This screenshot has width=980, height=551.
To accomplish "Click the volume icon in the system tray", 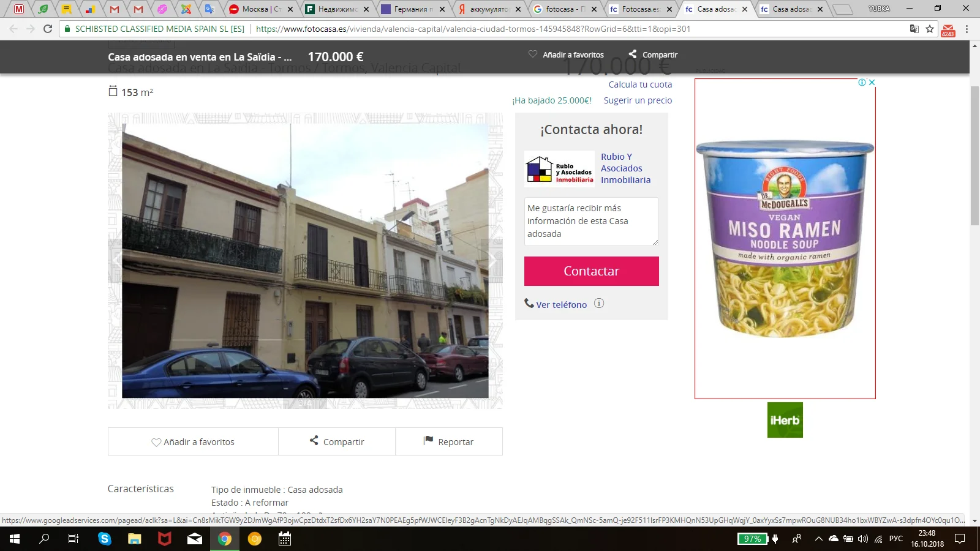I will coord(863,539).
